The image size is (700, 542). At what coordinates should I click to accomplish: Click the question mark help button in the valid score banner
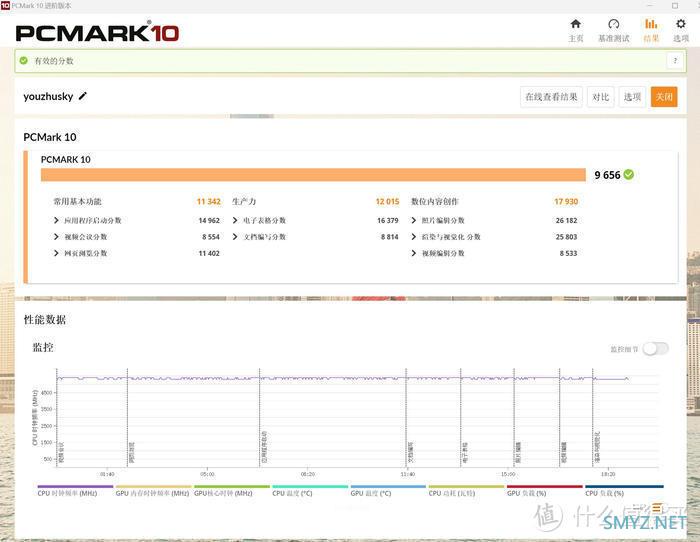point(675,61)
